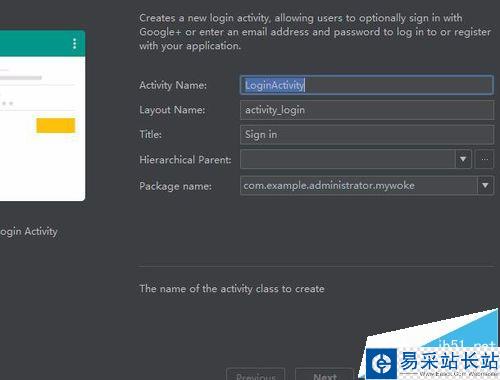Expand the Package name dropdown arrow
Image resolution: width=500 pixels, height=380 pixels.
(485, 185)
